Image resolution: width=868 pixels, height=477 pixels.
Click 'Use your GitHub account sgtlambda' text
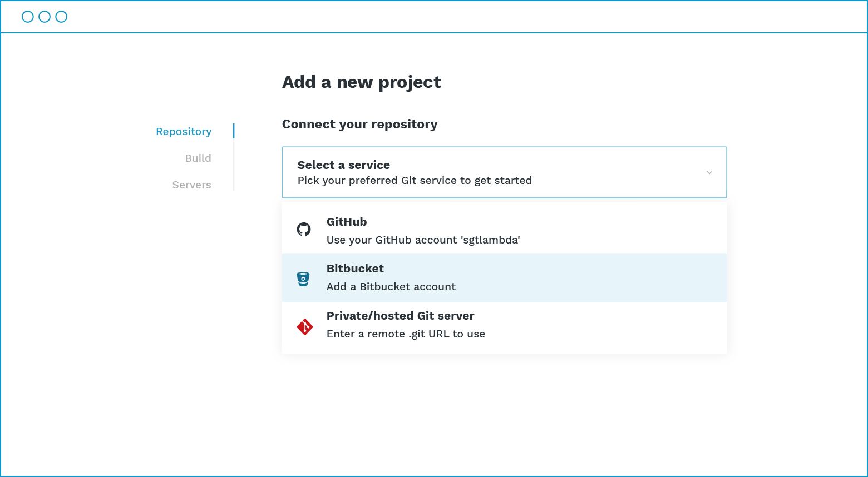pyautogui.click(x=423, y=240)
